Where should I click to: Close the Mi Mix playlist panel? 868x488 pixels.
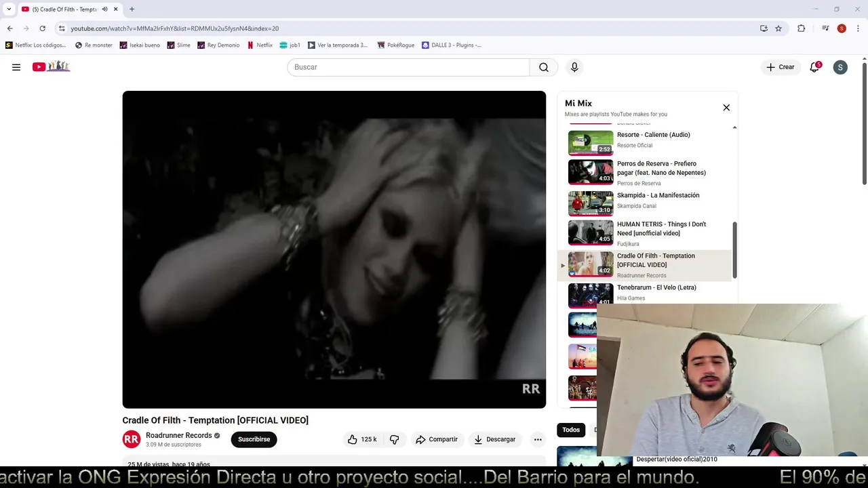pyautogui.click(x=726, y=107)
